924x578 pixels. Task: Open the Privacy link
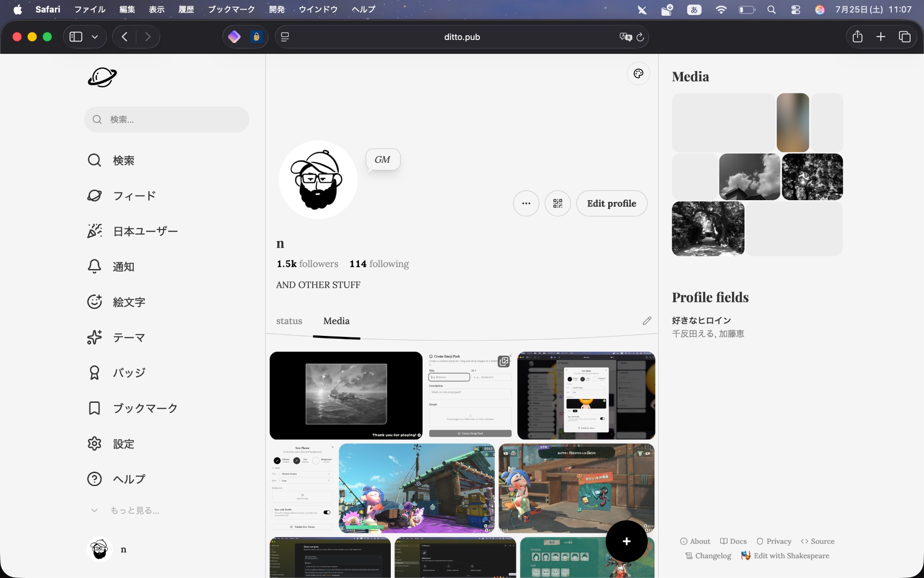(x=774, y=541)
